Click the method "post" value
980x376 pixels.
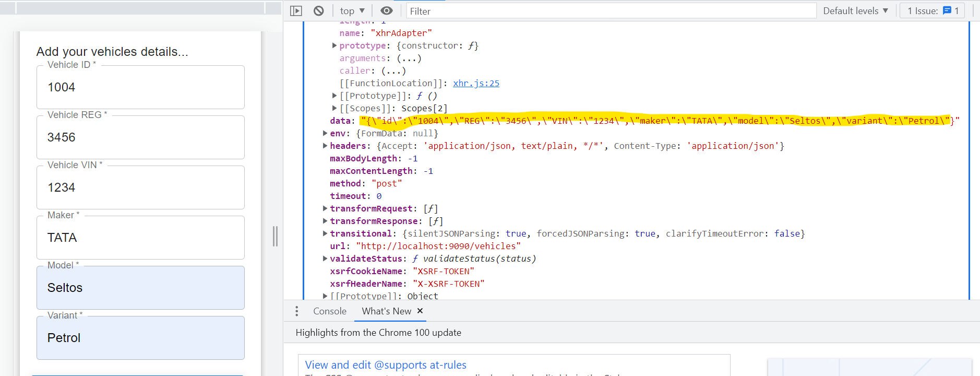(387, 184)
